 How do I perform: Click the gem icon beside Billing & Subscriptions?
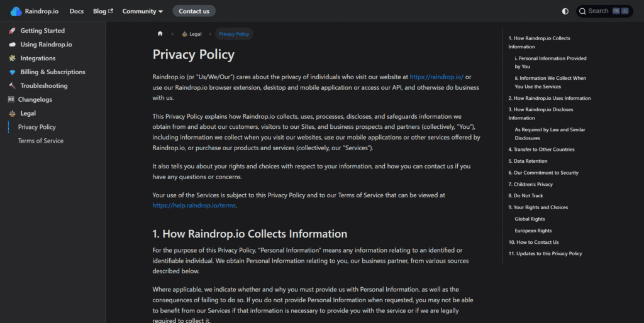tap(13, 72)
